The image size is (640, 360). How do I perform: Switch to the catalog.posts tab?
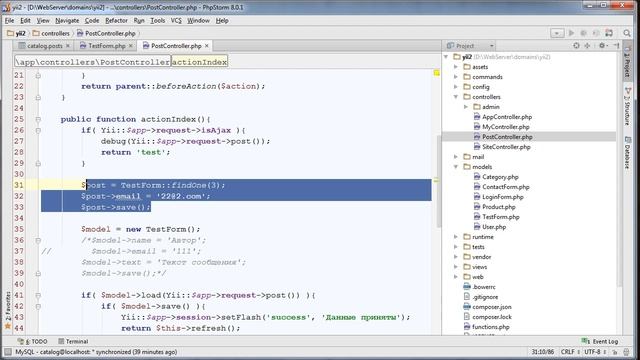44,46
